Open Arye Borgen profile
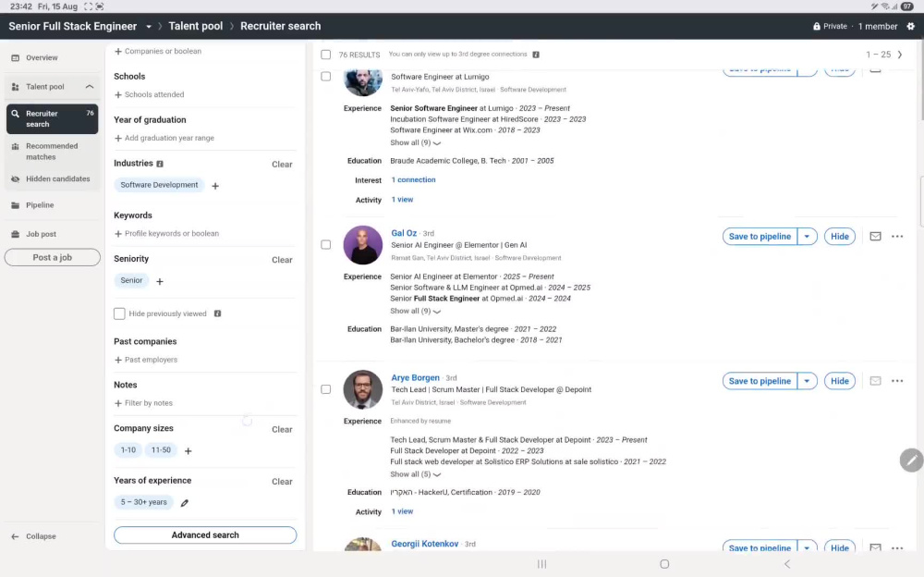 point(416,377)
